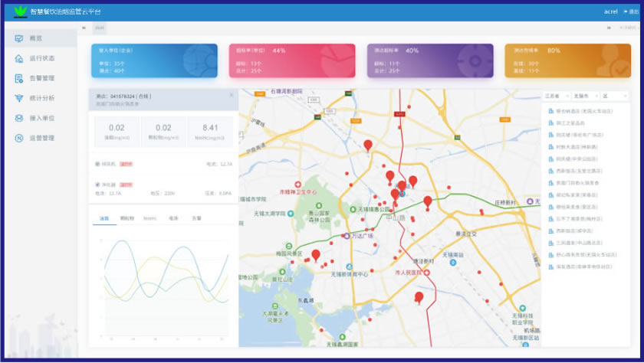The height and width of the screenshot is (363, 644).
Task: Click the red map pin near 万达广场
Action: (315, 255)
